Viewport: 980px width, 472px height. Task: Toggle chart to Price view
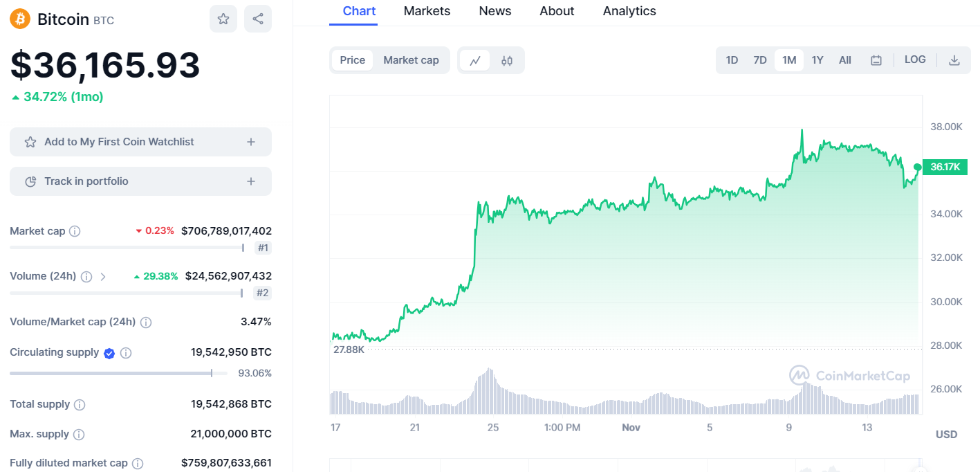point(353,60)
